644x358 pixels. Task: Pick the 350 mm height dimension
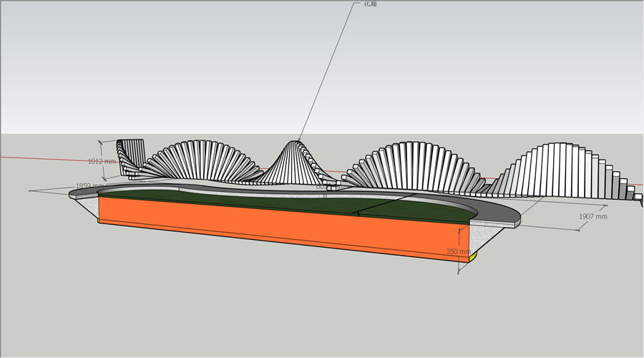tap(457, 252)
